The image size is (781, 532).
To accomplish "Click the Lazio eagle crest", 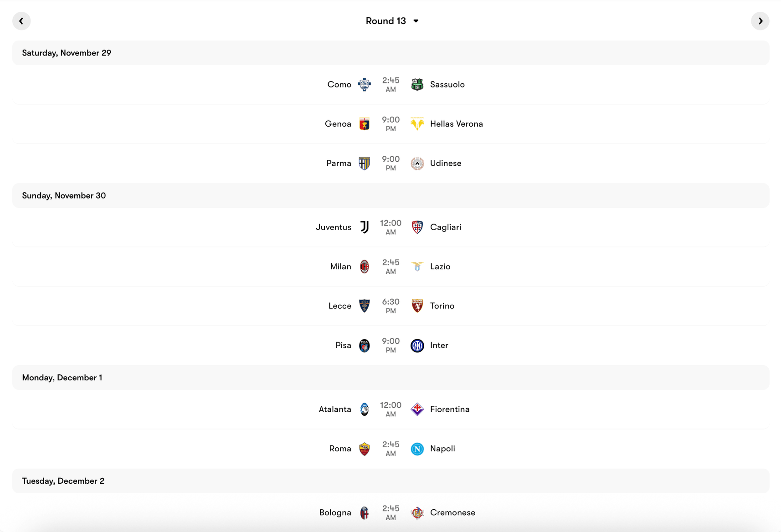I will 417,266.
